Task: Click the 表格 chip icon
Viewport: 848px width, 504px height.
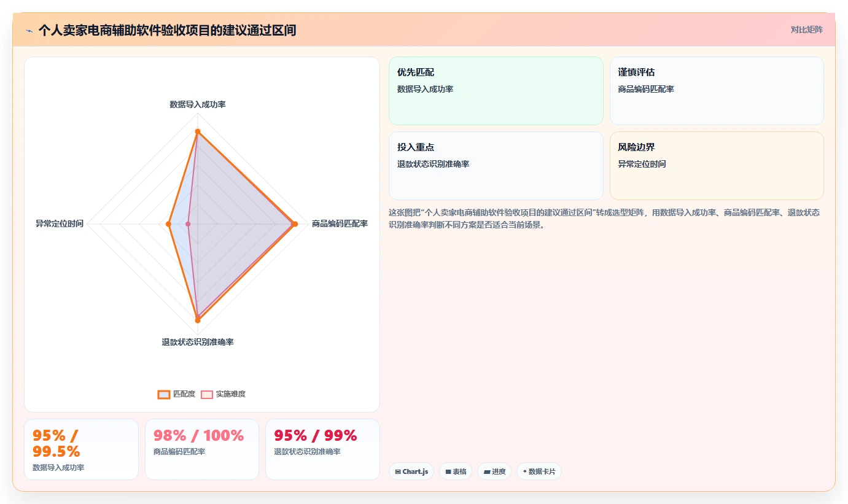Action: click(x=448, y=471)
